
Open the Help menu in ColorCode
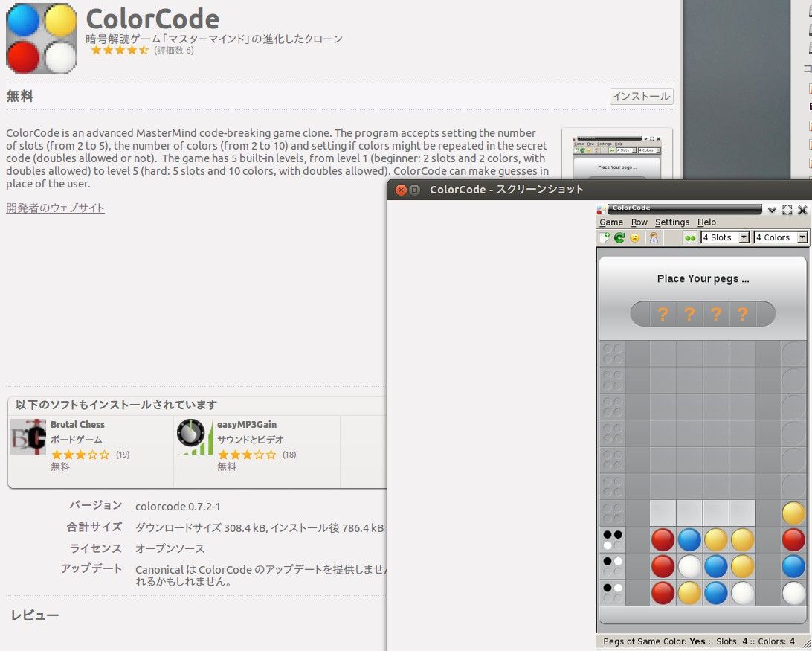(706, 222)
